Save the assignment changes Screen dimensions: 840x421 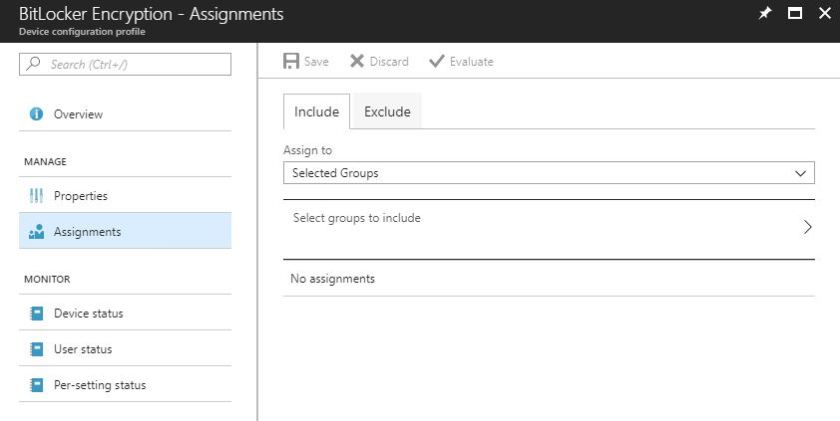(x=306, y=61)
